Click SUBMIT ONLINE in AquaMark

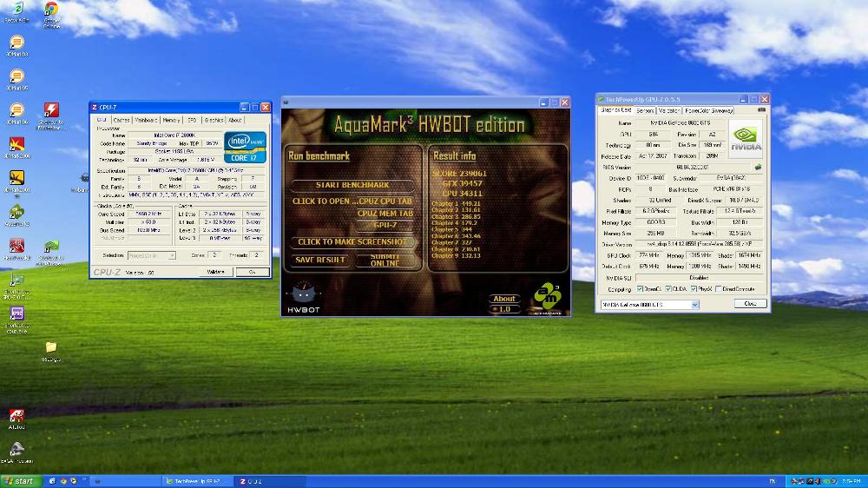[385, 260]
